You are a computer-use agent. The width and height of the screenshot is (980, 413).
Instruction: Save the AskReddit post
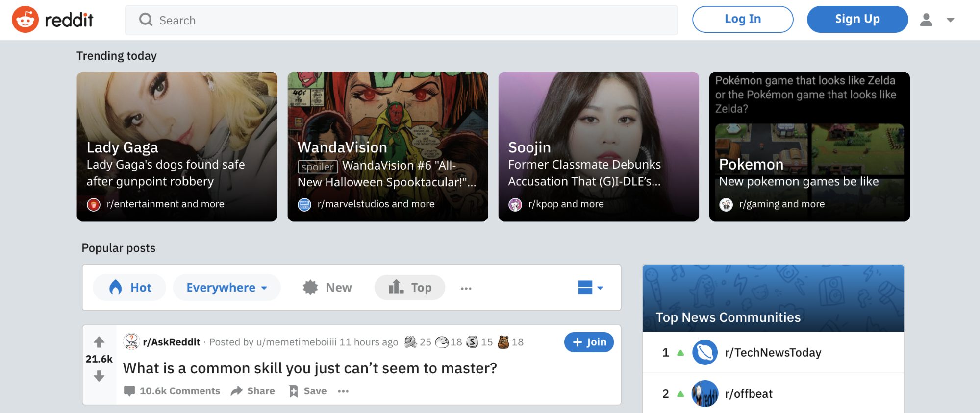click(308, 391)
